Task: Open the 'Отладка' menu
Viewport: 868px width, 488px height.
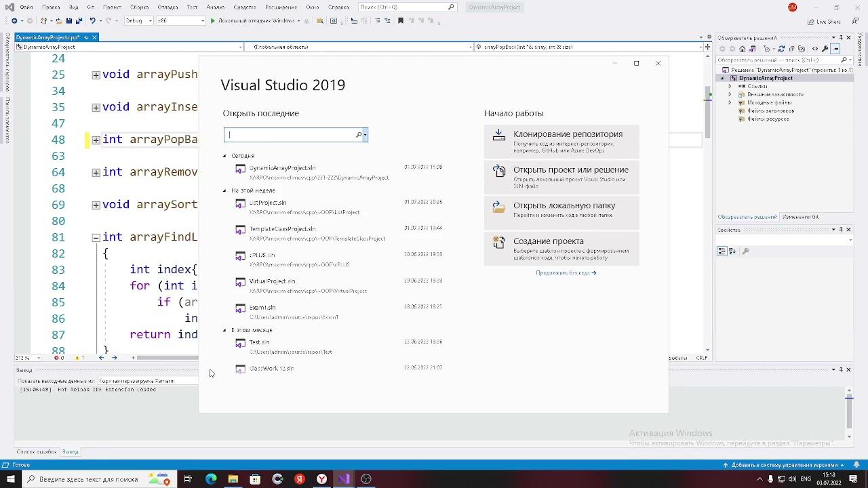Action: [x=168, y=7]
